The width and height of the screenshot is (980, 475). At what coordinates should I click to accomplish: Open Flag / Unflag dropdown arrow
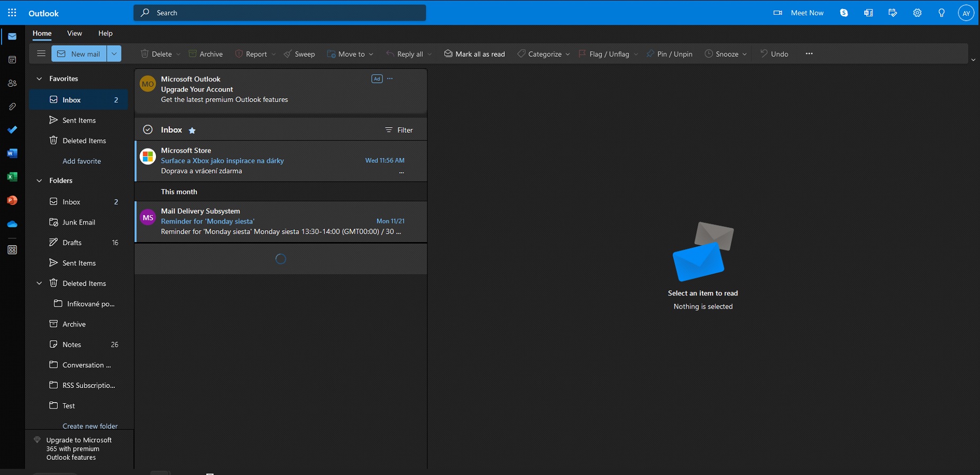636,54
